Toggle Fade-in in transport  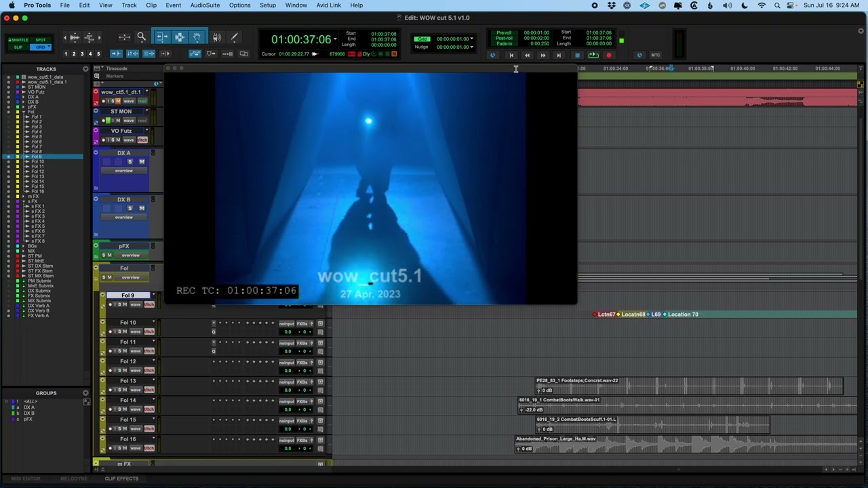coord(504,43)
